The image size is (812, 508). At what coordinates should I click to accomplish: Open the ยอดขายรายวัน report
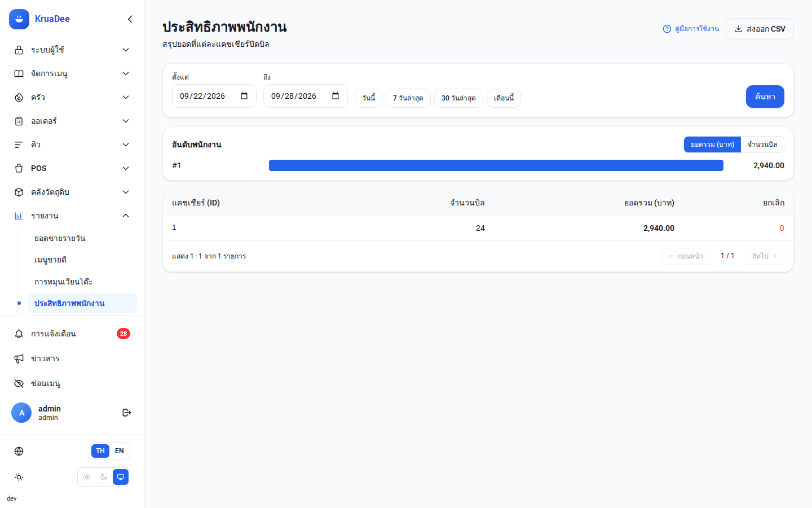click(x=82, y=238)
